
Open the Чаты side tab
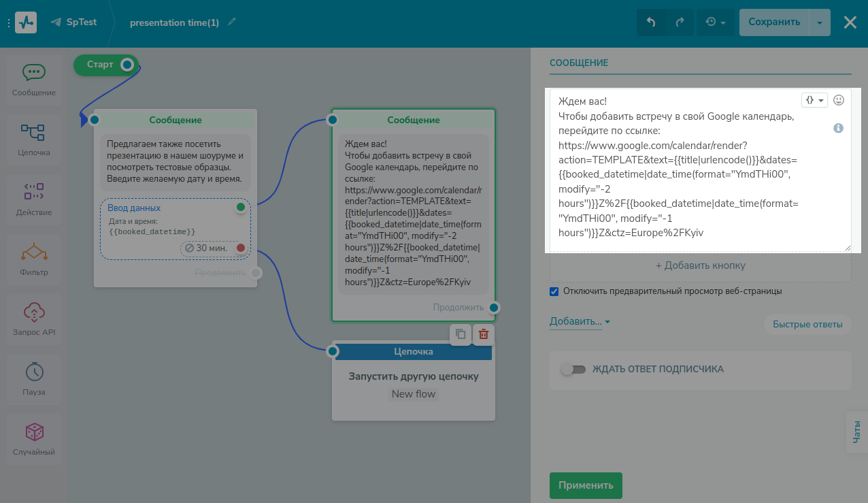856,432
